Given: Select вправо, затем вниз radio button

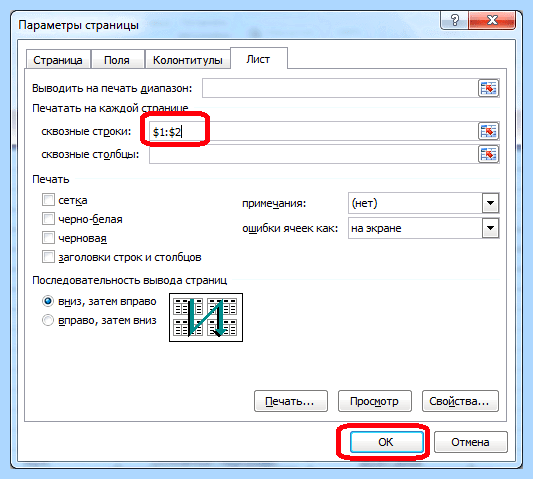Looking at the screenshot, I should click(48, 320).
